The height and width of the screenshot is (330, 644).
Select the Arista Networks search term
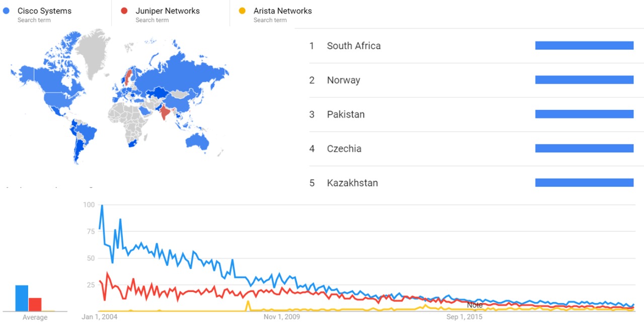(282, 11)
